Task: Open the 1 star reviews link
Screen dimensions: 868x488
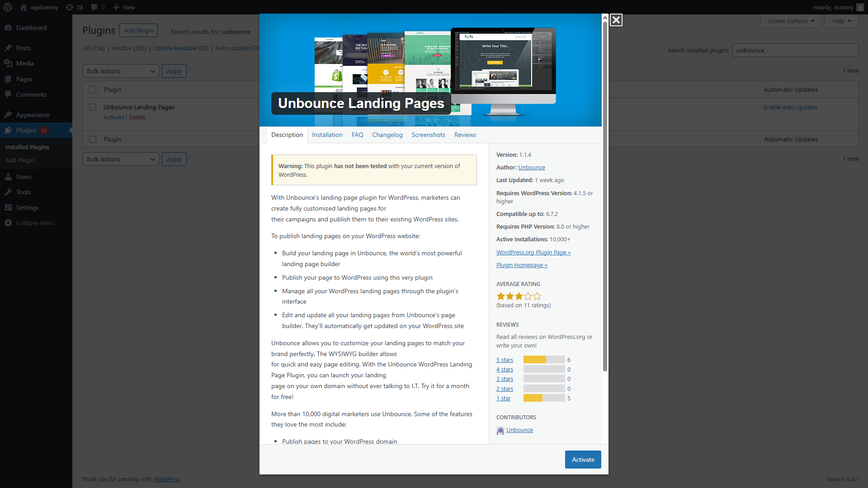Action: point(504,398)
